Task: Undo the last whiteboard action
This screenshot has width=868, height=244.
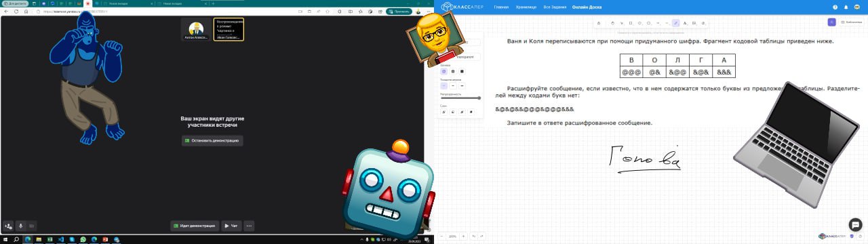Action: click(x=474, y=236)
